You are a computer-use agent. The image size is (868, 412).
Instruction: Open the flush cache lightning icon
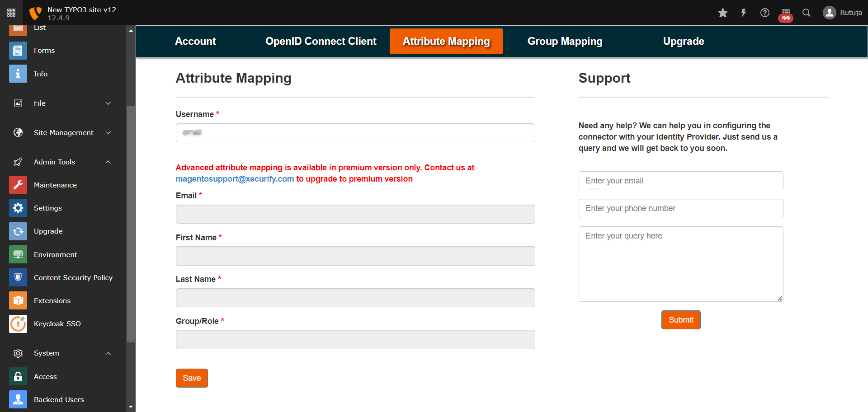(x=743, y=13)
